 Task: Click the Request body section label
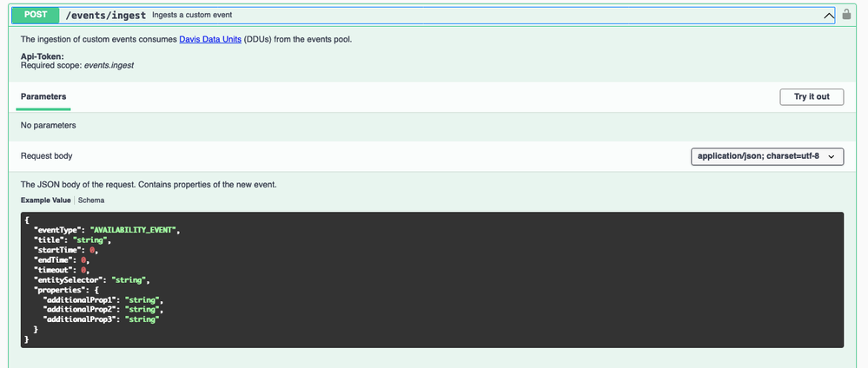tap(47, 156)
